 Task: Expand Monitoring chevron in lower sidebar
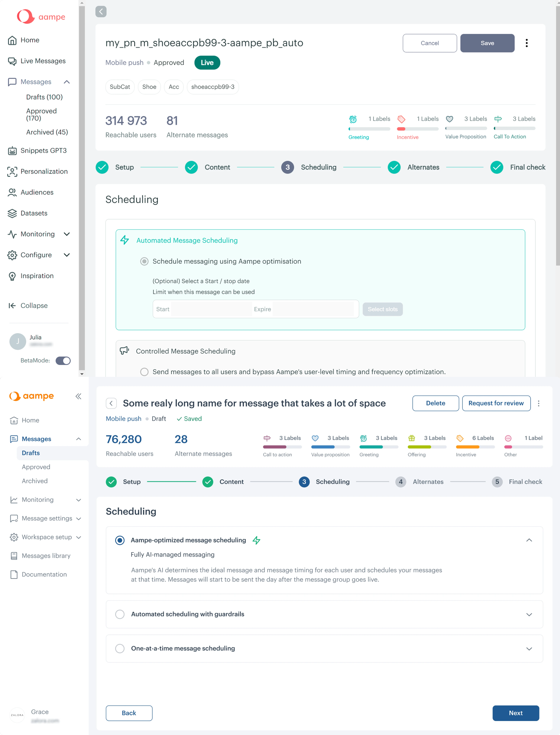79,500
